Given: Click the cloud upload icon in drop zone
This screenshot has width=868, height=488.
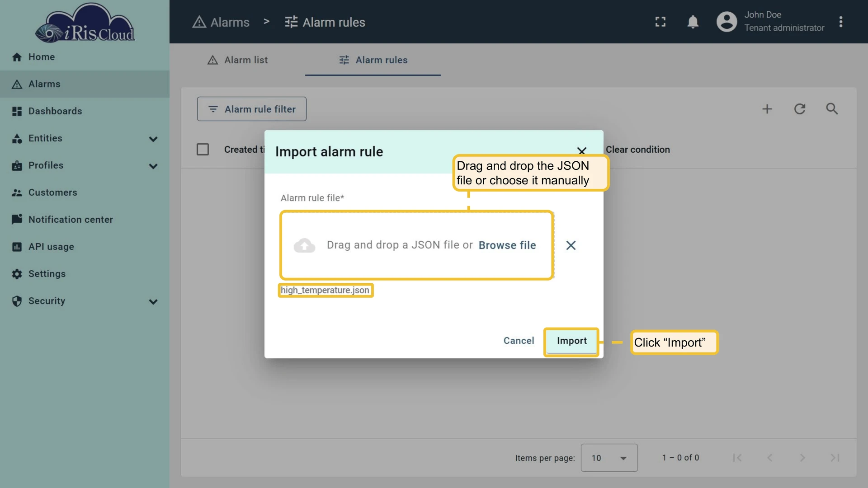Looking at the screenshot, I should coord(304,245).
